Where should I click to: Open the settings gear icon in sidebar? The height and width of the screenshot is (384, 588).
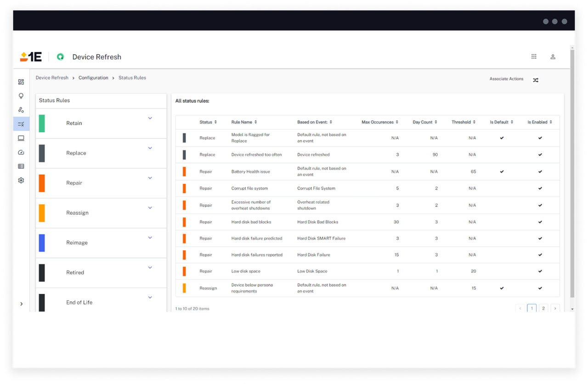pos(21,180)
